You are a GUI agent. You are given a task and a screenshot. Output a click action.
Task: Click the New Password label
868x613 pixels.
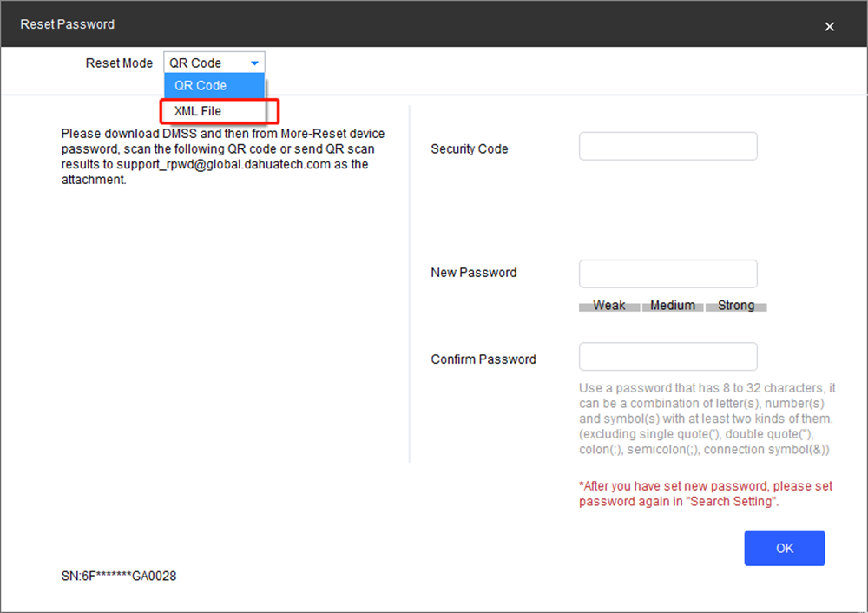click(474, 273)
